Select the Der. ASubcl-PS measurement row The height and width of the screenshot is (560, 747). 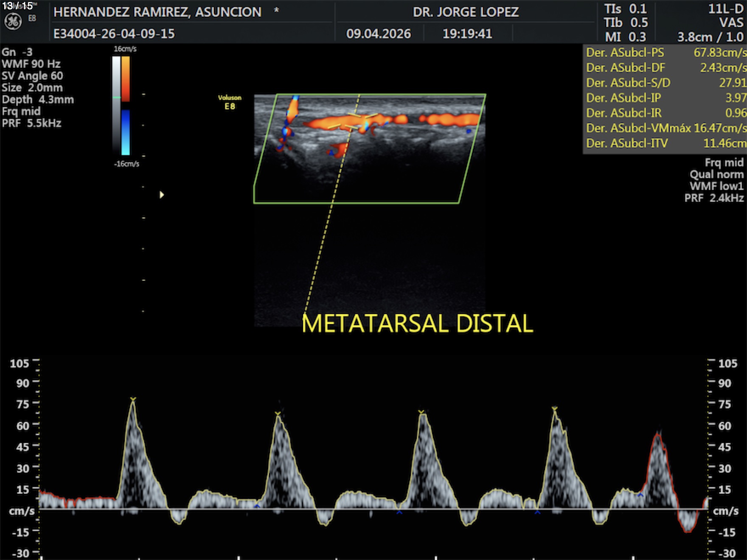[x=666, y=53]
